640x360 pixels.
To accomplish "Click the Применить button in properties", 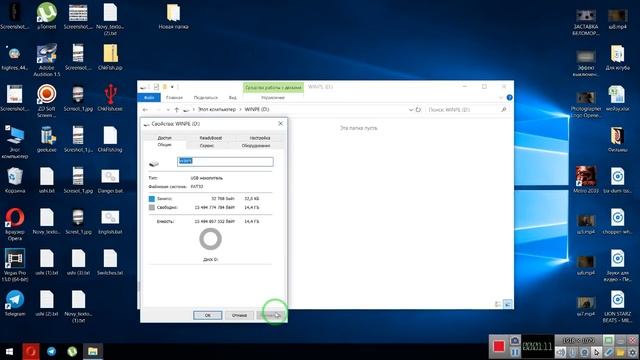I will (270, 315).
